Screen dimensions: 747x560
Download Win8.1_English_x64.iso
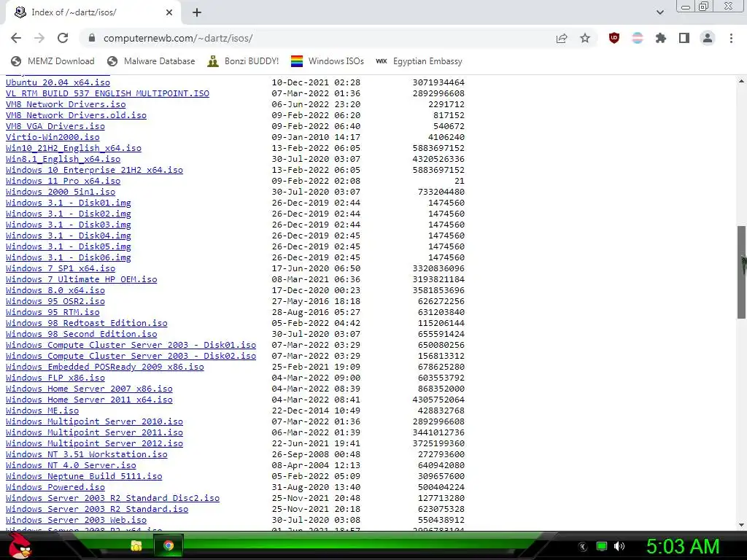[x=63, y=159]
